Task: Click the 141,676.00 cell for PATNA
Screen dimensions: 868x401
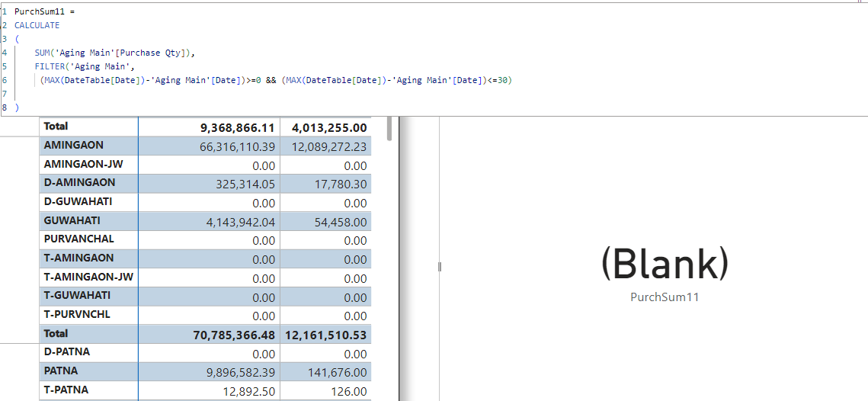Action: tap(336, 373)
